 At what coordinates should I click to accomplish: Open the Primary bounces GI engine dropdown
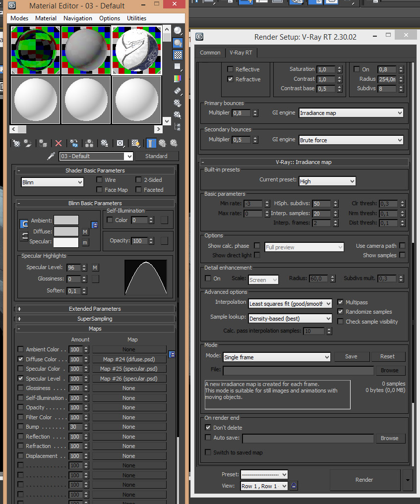click(351, 113)
